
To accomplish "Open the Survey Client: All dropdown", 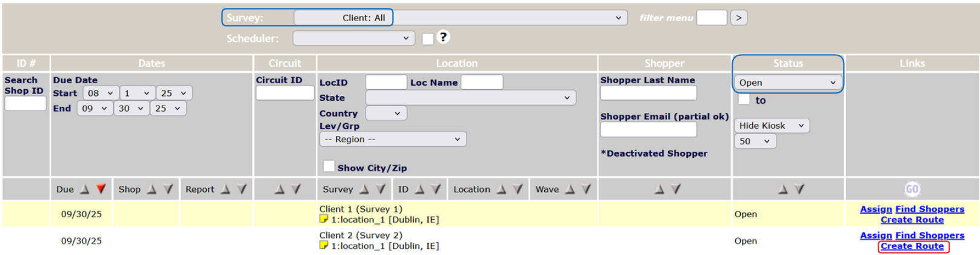I will (461, 18).
